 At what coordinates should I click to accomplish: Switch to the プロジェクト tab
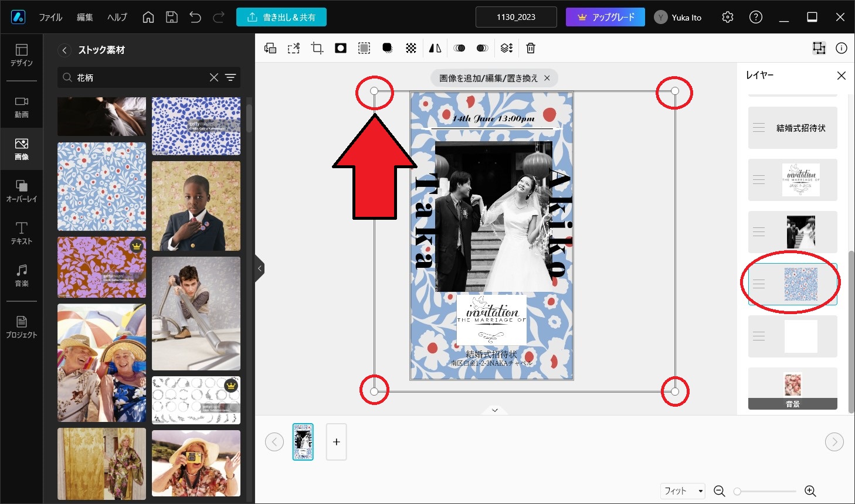(22, 327)
